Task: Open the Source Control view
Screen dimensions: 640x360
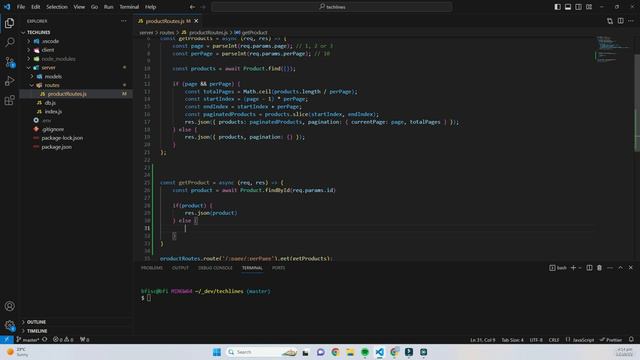Action: pyautogui.click(x=9, y=62)
